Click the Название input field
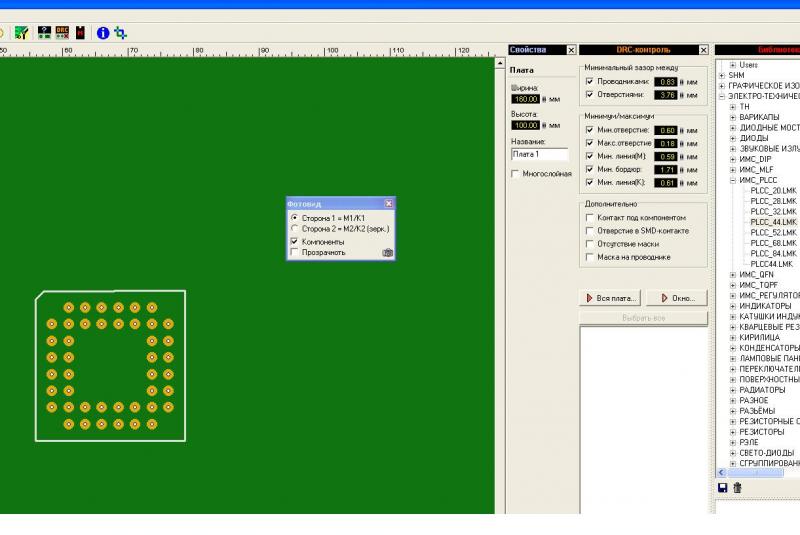Viewport: 800px width, 535px height. (x=539, y=154)
